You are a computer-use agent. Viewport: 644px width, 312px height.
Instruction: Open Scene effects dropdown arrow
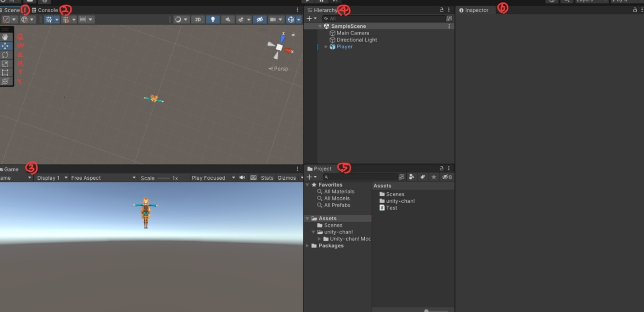249,20
